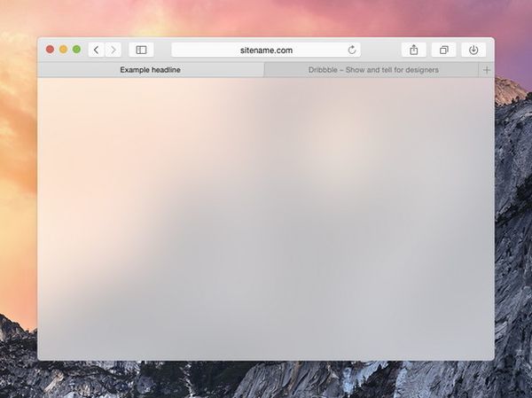532x398 pixels.
Task: Add a new tab with the plus button
Action: [487, 70]
